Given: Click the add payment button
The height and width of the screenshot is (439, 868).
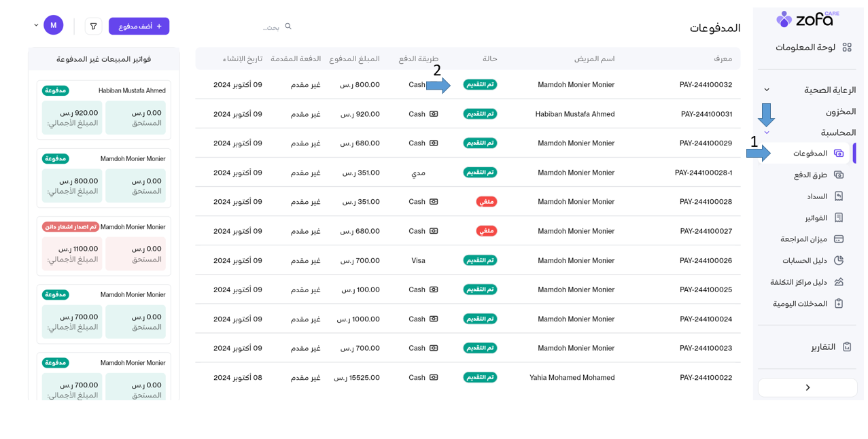Looking at the screenshot, I should tap(139, 27).
